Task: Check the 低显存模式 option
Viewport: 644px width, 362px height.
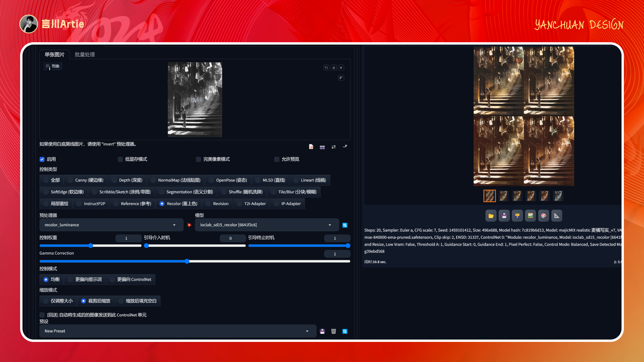Action: pyautogui.click(x=120, y=159)
